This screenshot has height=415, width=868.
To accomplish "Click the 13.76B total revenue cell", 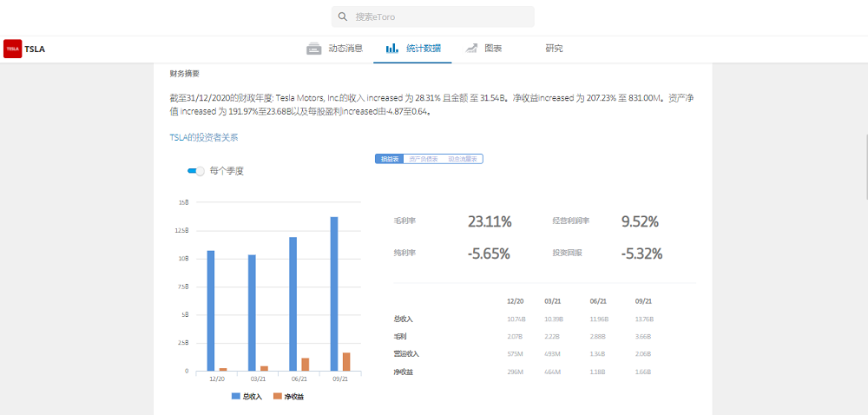I will click(x=644, y=319).
